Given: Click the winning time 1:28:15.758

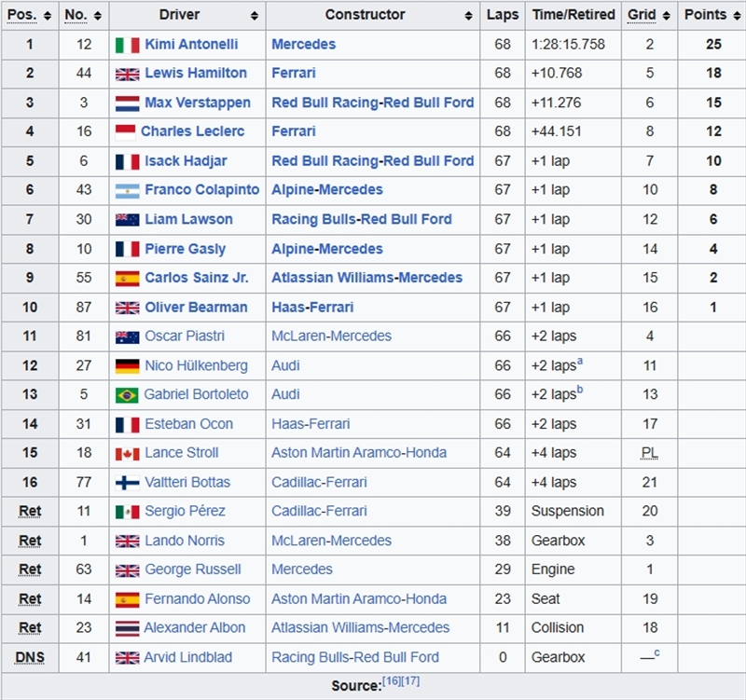Looking at the screenshot, I should click(x=568, y=44).
